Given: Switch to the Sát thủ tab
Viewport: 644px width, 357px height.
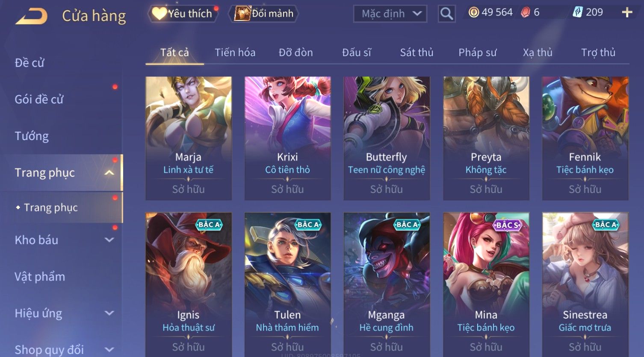Looking at the screenshot, I should coord(417,53).
